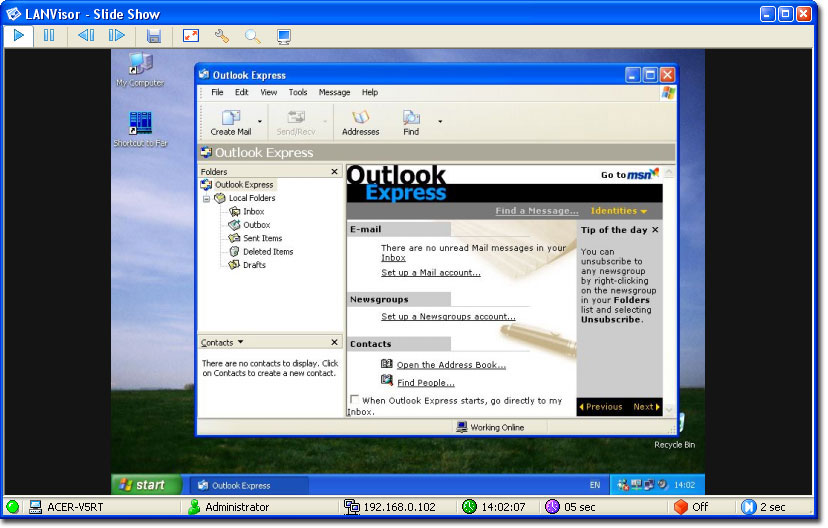Click the Shortcut to Far desktop icon
The width and height of the screenshot is (828, 528).
tap(140, 129)
